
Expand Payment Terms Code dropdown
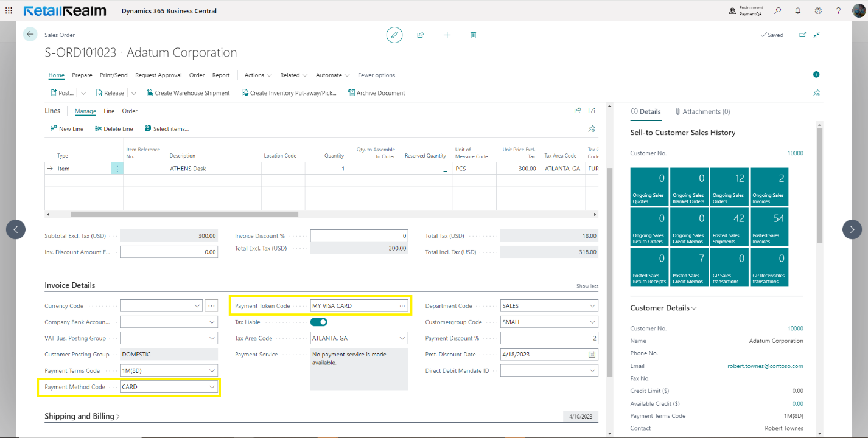point(212,370)
